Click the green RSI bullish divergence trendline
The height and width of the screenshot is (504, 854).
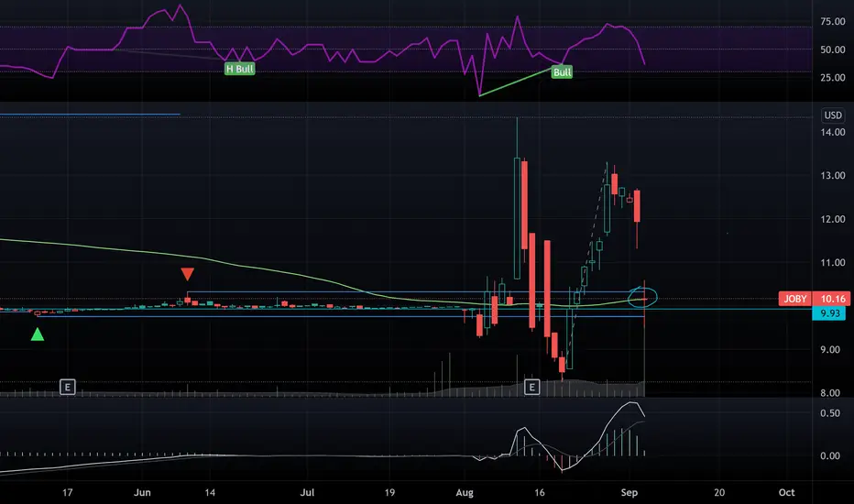click(x=516, y=82)
